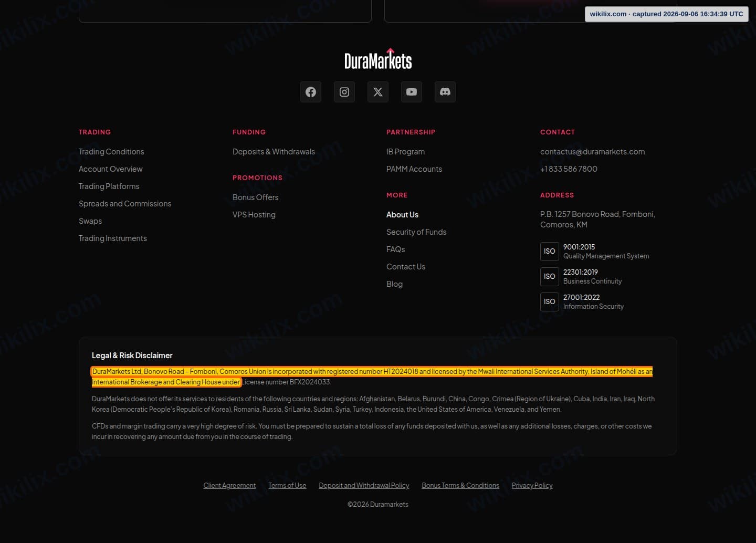Open the X (Twitter) social icon
756x543 pixels.
(378, 92)
